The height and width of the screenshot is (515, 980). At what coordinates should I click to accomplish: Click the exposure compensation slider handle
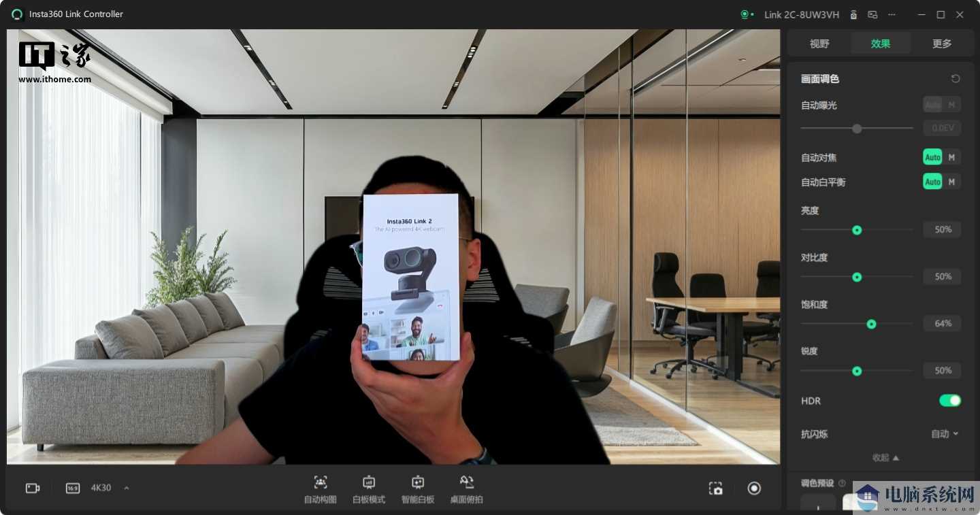tap(857, 129)
